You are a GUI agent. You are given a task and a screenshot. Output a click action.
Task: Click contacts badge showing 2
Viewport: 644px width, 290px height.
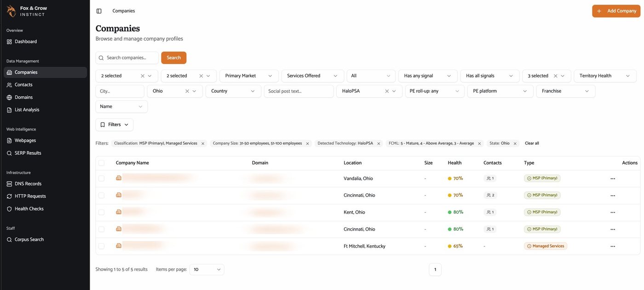point(490,195)
